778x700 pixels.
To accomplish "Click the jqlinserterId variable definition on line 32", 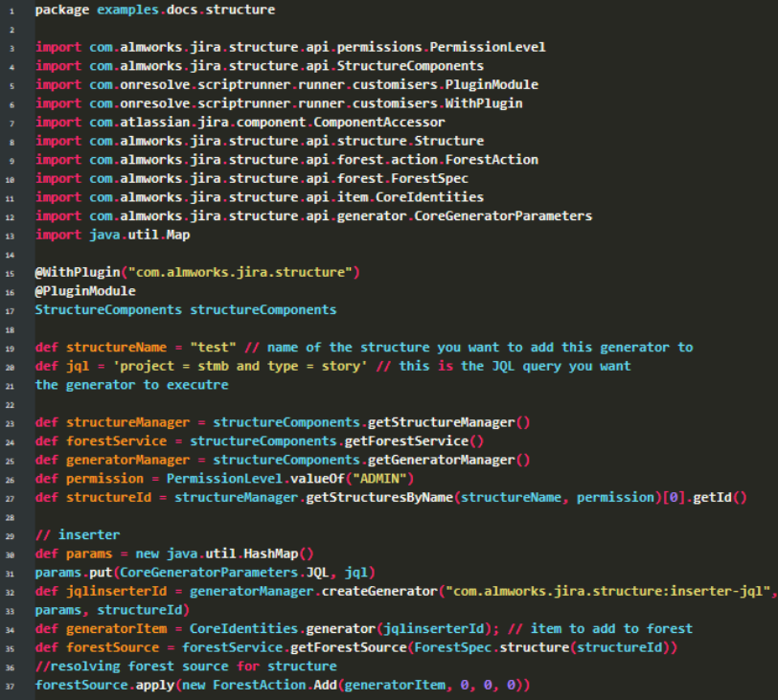I will (x=116, y=592).
